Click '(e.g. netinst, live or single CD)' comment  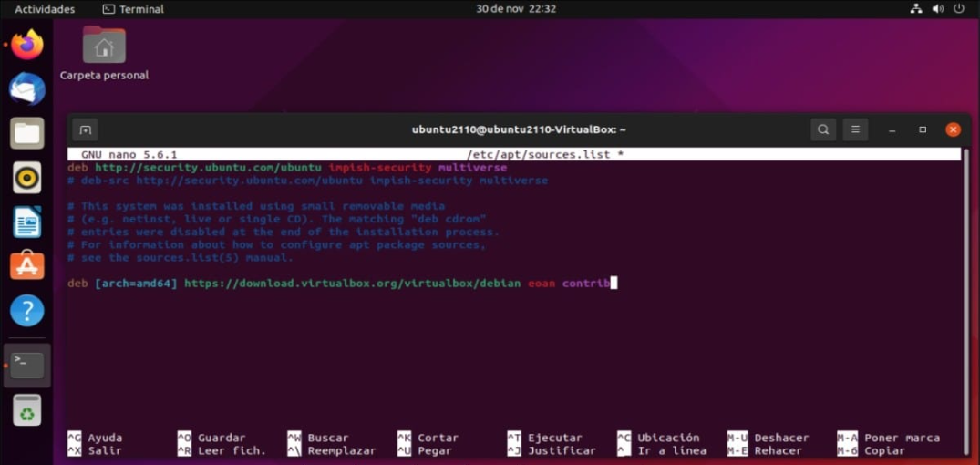pyautogui.click(x=277, y=219)
